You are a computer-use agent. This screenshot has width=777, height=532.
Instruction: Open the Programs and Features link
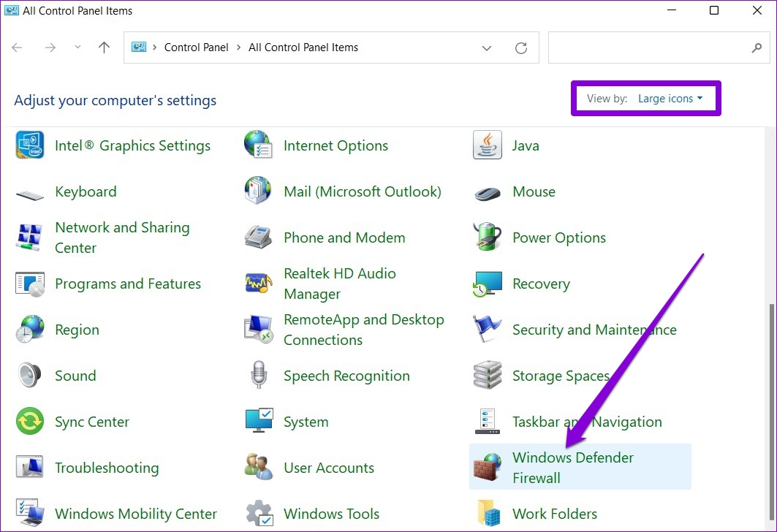127,284
